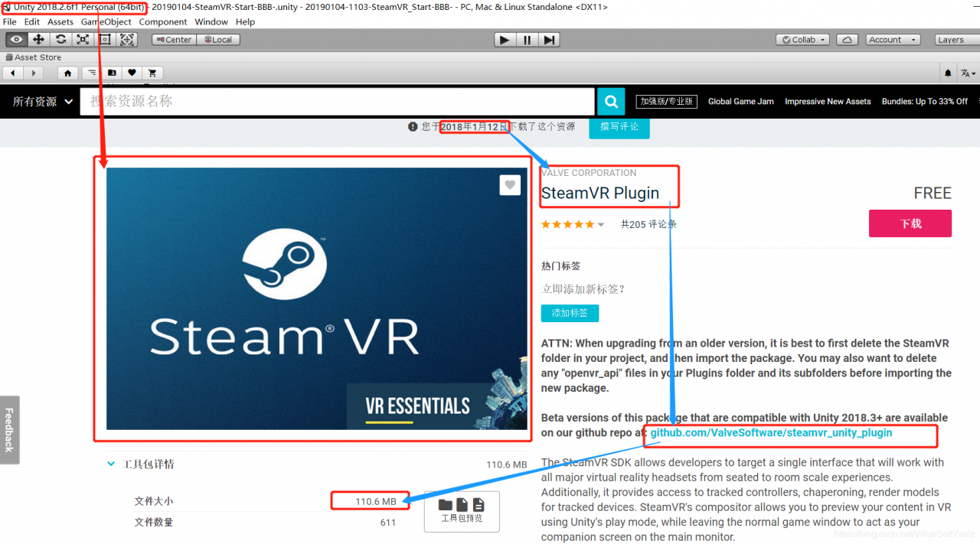Open the sort list icon
The image size is (980, 544).
coord(91,73)
